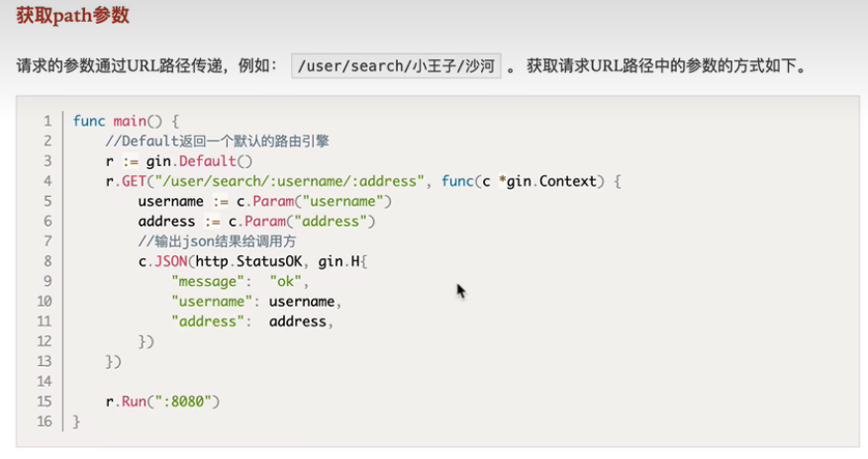868x459 pixels.
Task: Click line number 1 in the gutter
Action: [x=48, y=121]
